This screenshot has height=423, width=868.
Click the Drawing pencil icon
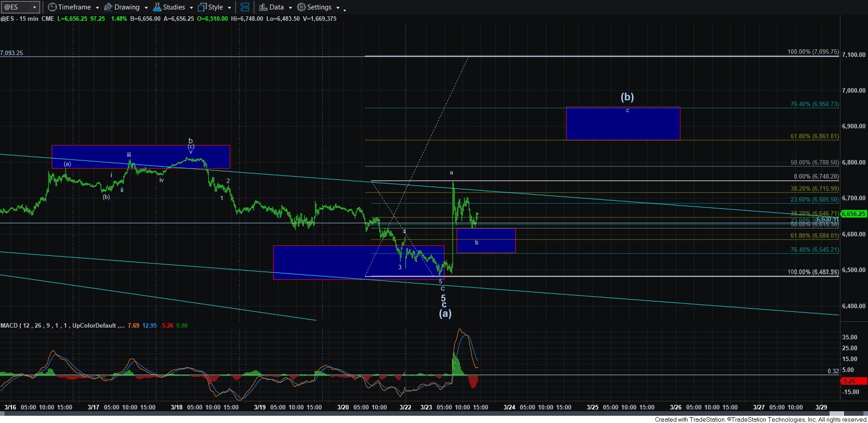pyautogui.click(x=108, y=7)
